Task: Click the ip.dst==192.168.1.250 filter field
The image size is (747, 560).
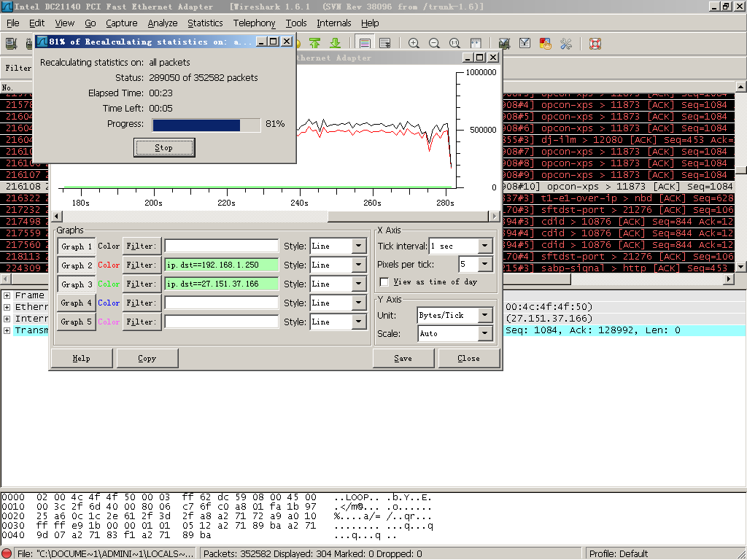Action: point(222,265)
